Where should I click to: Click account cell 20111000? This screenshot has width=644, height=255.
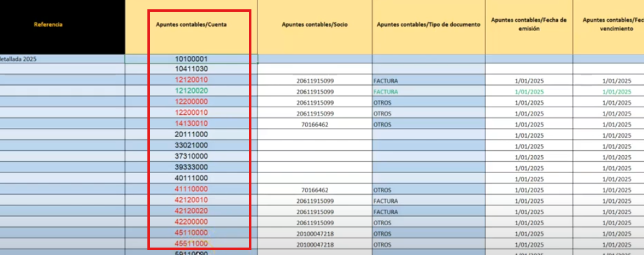coord(191,135)
